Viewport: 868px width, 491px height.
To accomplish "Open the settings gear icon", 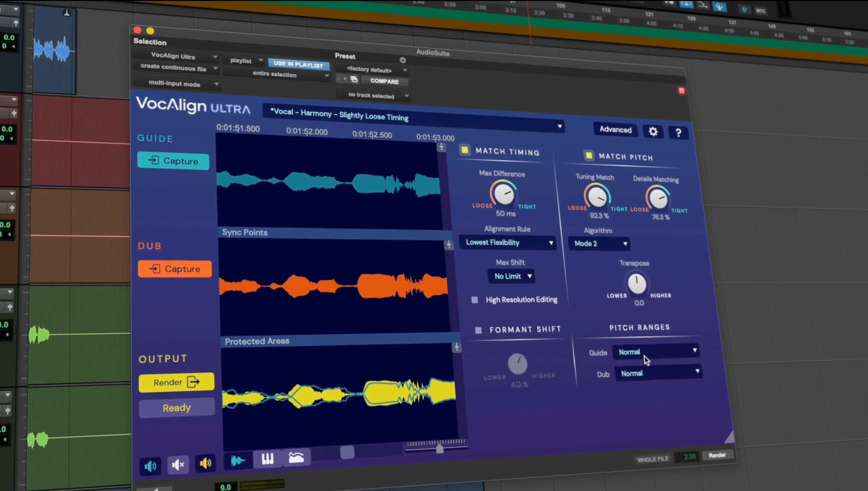I will pyautogui.click(x=653, y=132).
